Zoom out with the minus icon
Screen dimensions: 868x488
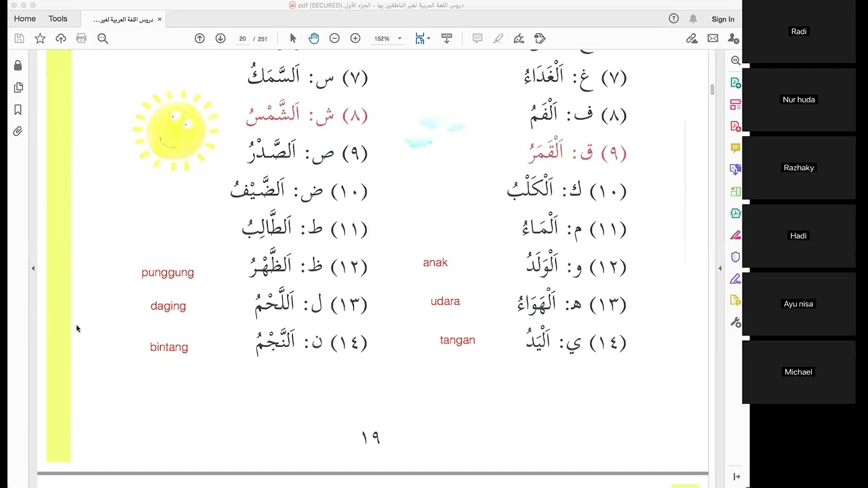coord(334,39)
